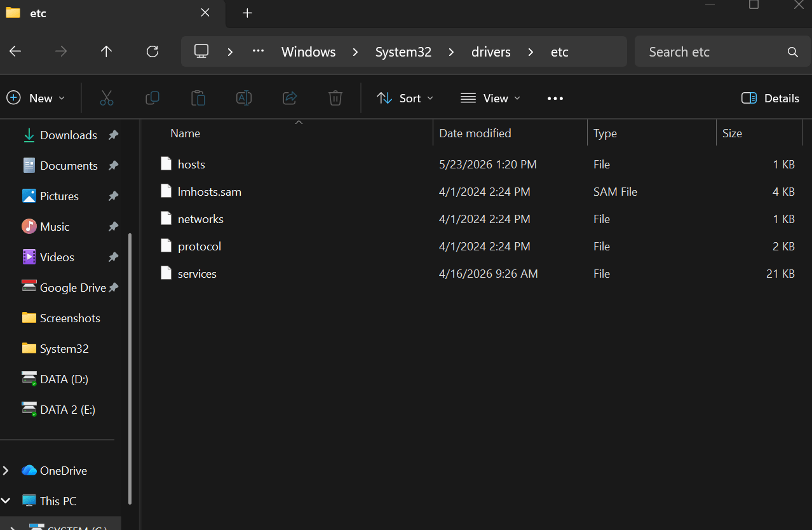The width and height of the screenshot is (812, 530).
Task: Click the lmhosts.sam file icon
Action: click(166, 191)
